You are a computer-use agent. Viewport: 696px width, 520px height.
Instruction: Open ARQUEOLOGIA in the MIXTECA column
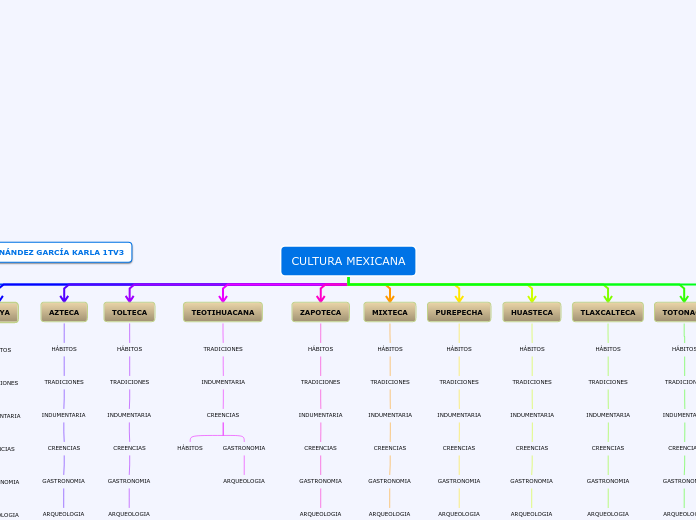click(390, 514)
